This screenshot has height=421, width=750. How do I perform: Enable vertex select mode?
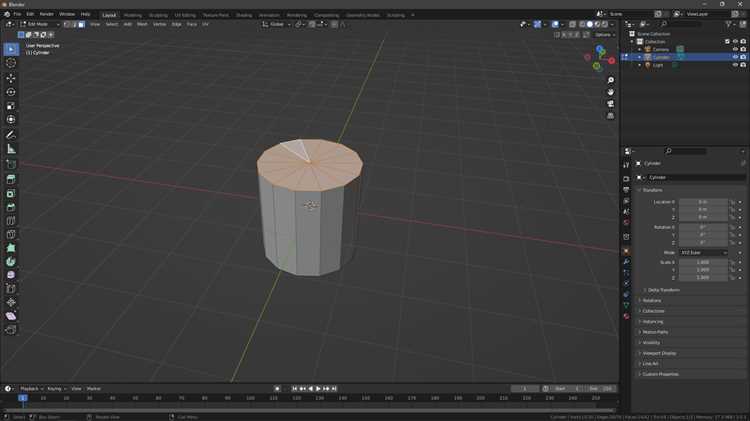pyautogui.click(x=66, y=24)
